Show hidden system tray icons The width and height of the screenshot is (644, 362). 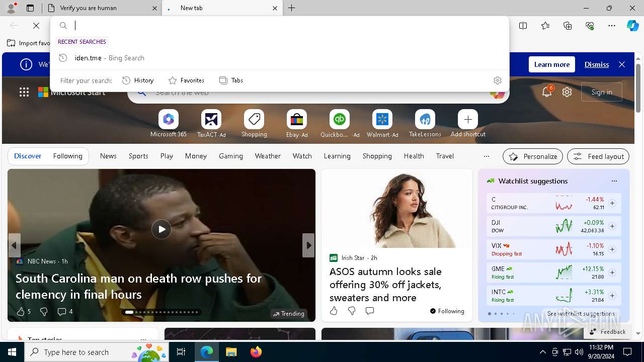click(542, 352)
